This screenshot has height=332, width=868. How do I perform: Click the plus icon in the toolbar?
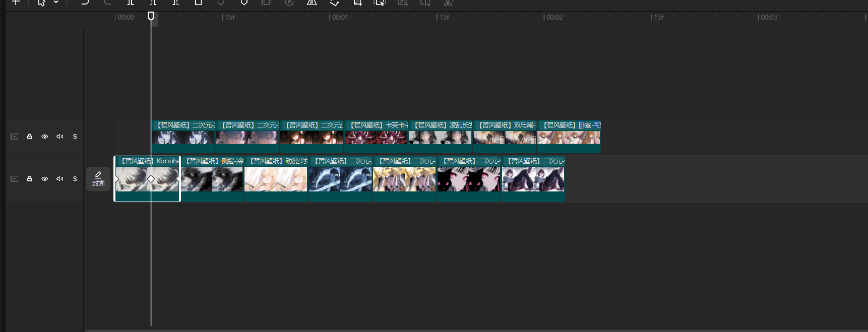pos(16,3)
